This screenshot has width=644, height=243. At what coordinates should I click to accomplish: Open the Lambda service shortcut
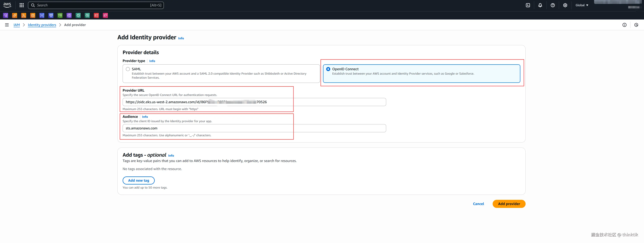point(24,15)
